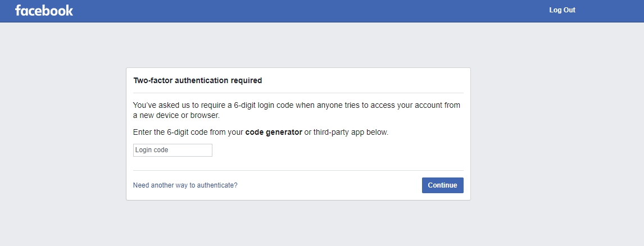The width and height of the screenshot is (644, 246).
Task: Submit the code with the blue Continue button
Action: coord(442,185)
